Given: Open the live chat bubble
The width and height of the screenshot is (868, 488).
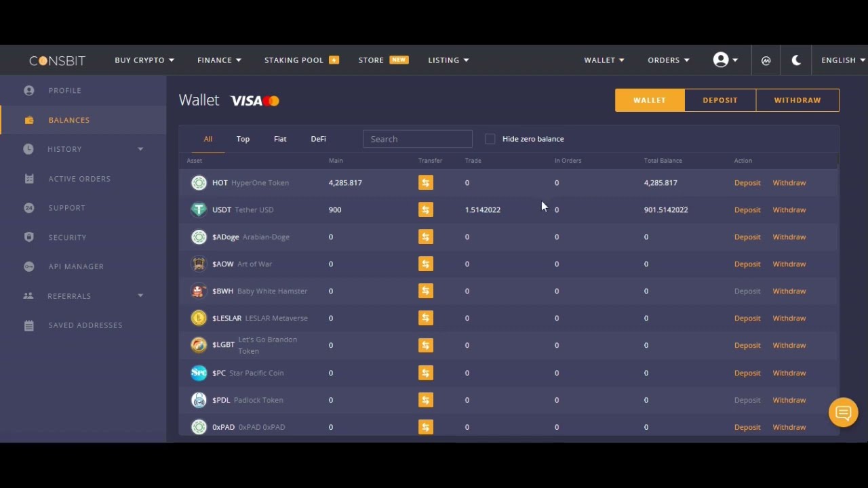Looking at the screenshot, I should (x=844, y=413).
